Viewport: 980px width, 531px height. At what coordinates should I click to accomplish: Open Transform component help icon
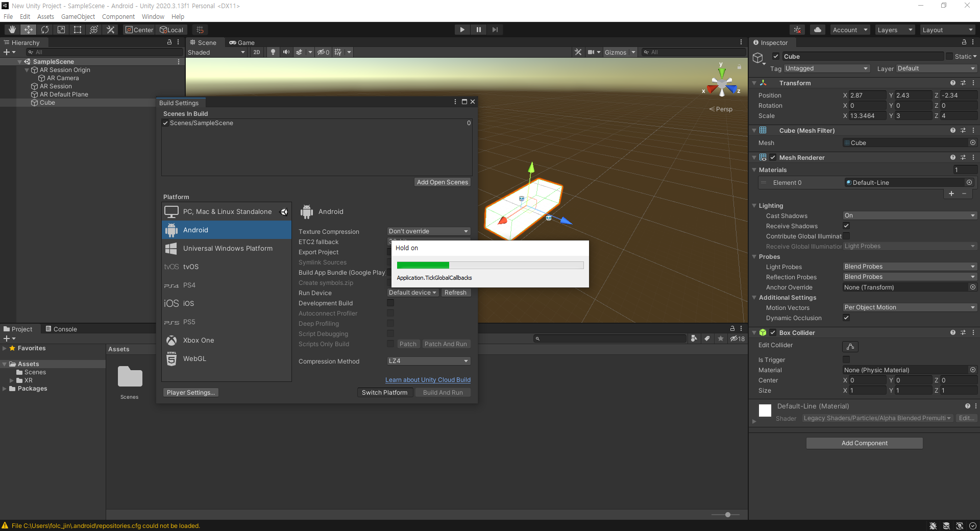[953, 83]
